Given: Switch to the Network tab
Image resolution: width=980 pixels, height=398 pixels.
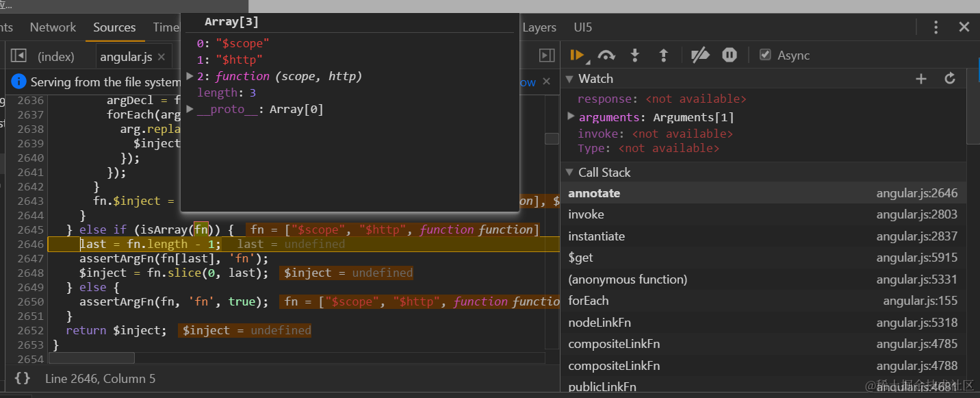Looking at the screenshot, I should (x=53, y=27).
